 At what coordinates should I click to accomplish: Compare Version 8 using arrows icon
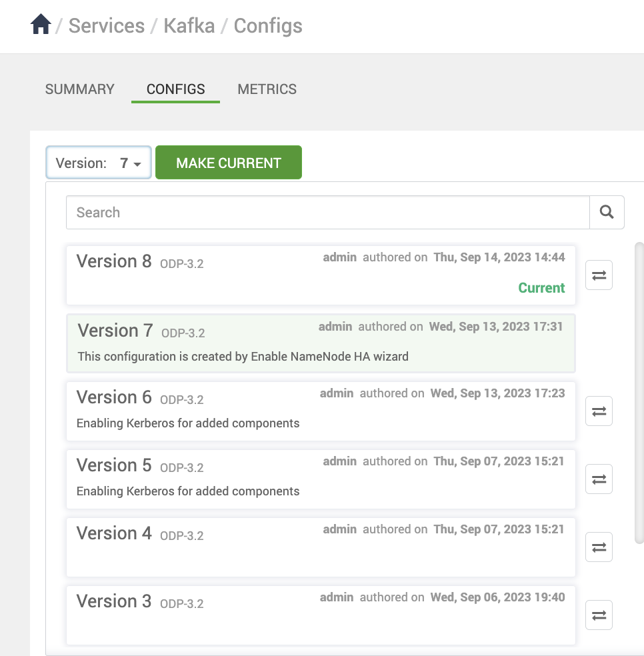(599, 275)
